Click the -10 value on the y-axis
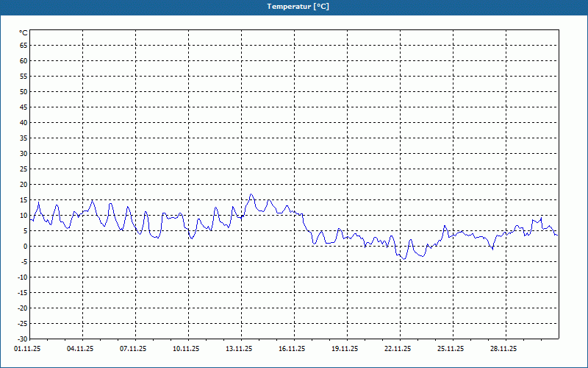Image resolution: width=588 pixels, height=368 pixels. coord(22,277)
